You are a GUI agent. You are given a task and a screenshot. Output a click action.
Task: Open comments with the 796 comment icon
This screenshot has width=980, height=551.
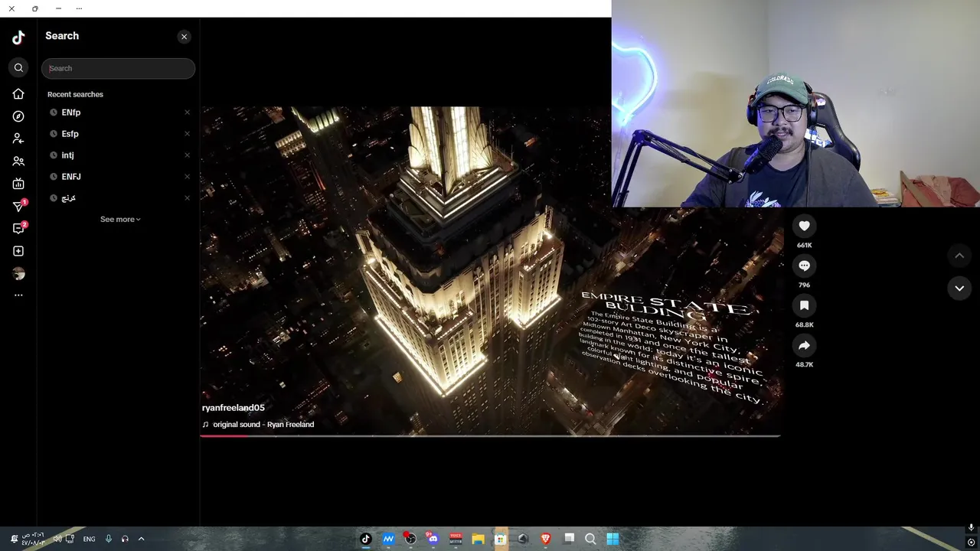[804, 266]
